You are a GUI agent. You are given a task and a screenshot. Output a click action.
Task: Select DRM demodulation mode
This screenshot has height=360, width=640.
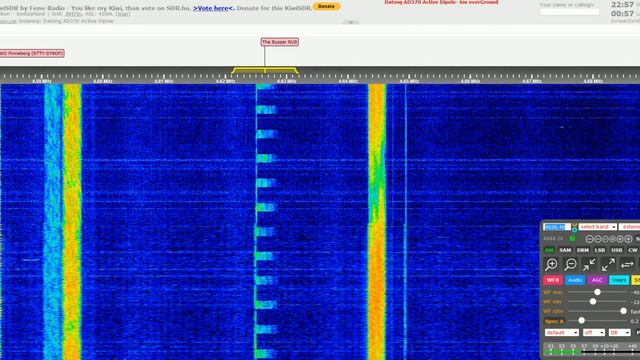point(583,250)
